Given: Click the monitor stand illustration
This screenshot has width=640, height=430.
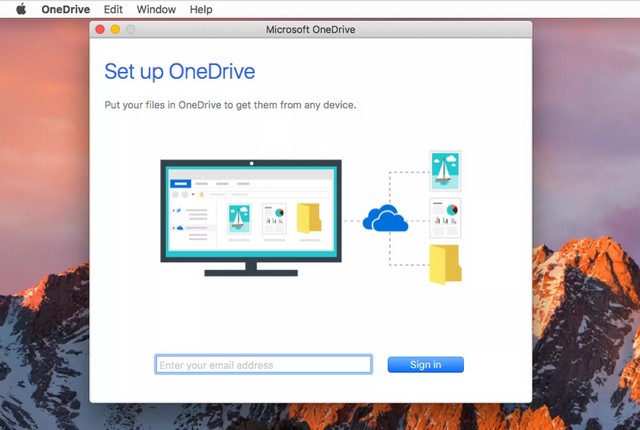Looking at the screenshot, I should click(250, 268).
